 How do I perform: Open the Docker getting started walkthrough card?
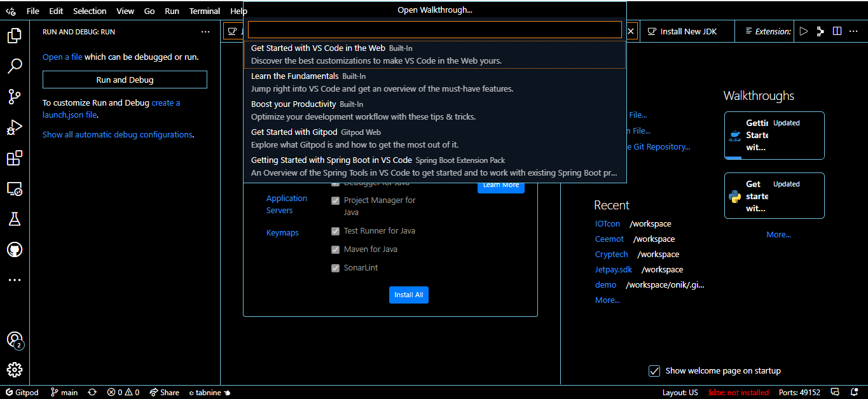(774, 136)
